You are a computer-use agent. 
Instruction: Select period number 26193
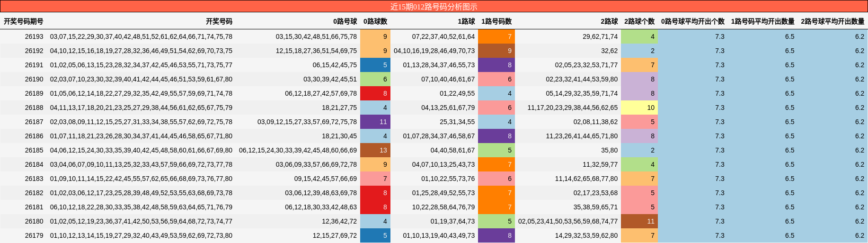[34, 36]
